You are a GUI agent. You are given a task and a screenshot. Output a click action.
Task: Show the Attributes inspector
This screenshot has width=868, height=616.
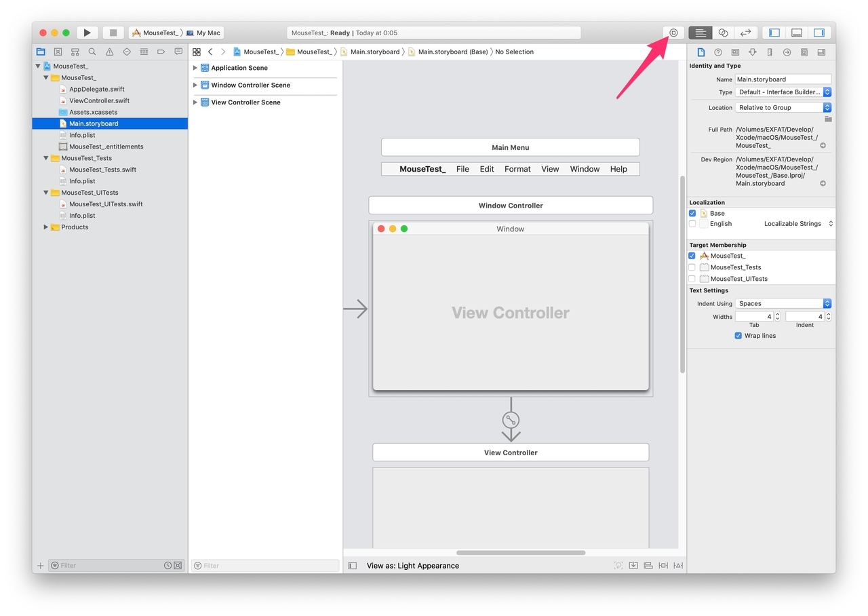[x=753, y=52]
